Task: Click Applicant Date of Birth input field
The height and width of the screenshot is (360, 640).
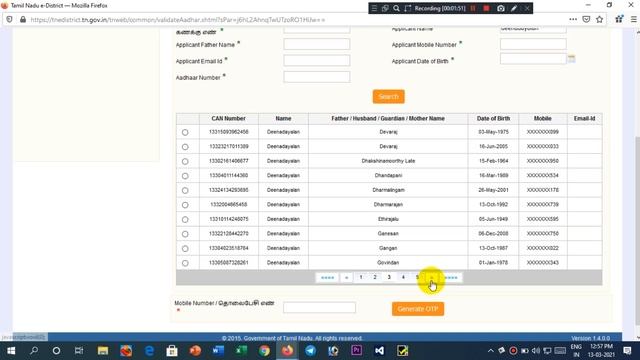Action: 533,59
